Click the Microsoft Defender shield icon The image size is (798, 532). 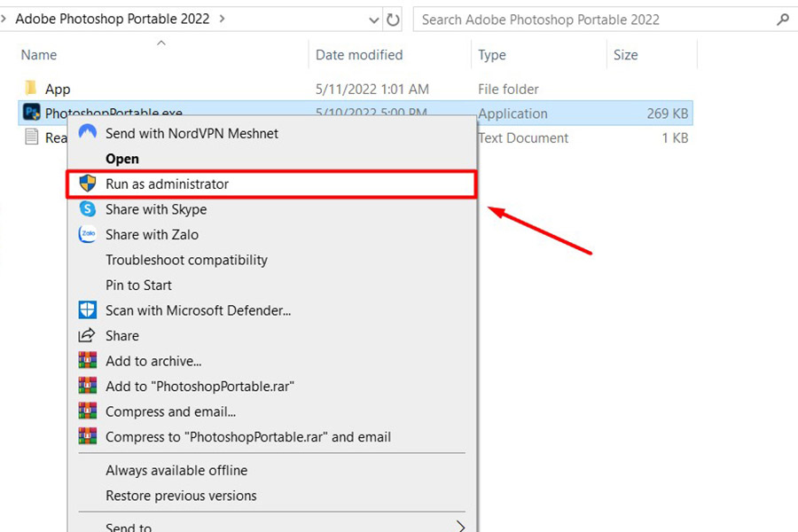coord(88,310)
